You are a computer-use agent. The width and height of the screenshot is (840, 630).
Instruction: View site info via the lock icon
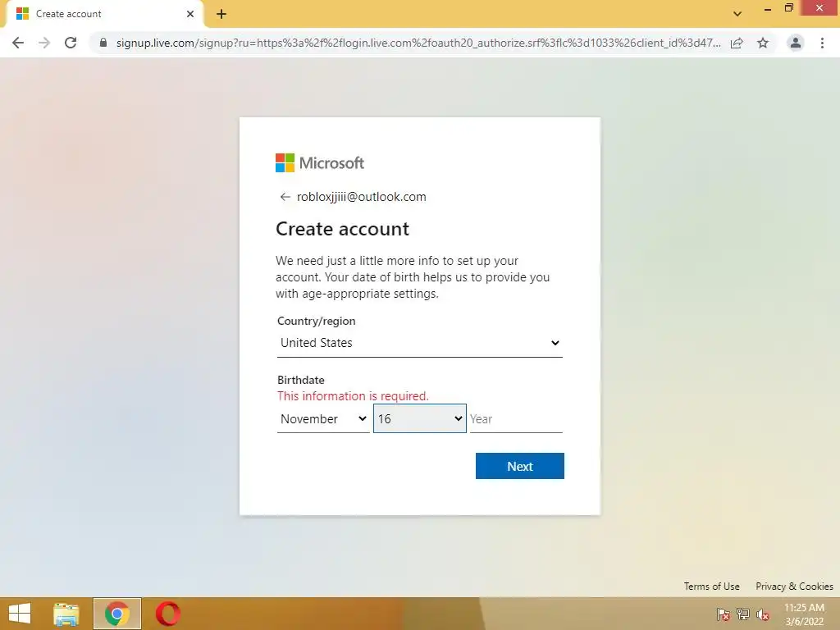(103, 43)
